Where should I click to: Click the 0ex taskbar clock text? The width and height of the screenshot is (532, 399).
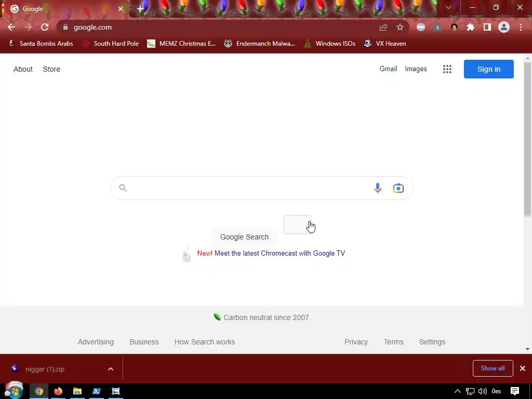(496, 391)
